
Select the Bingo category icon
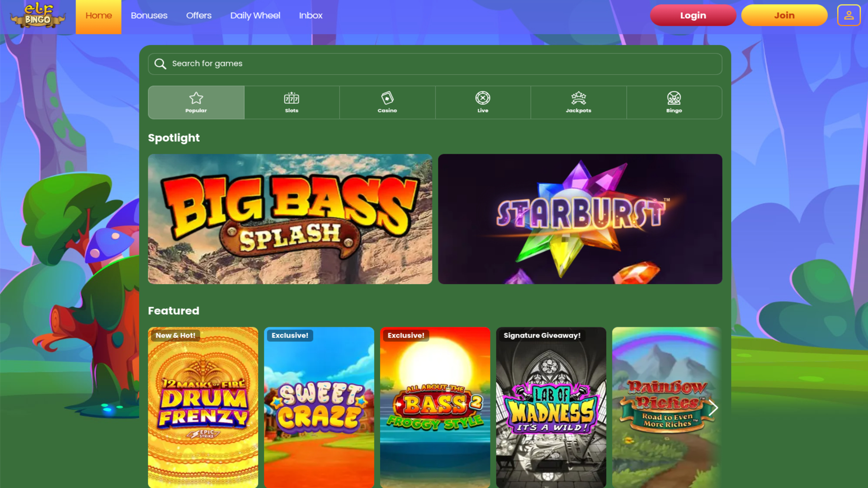674,97
